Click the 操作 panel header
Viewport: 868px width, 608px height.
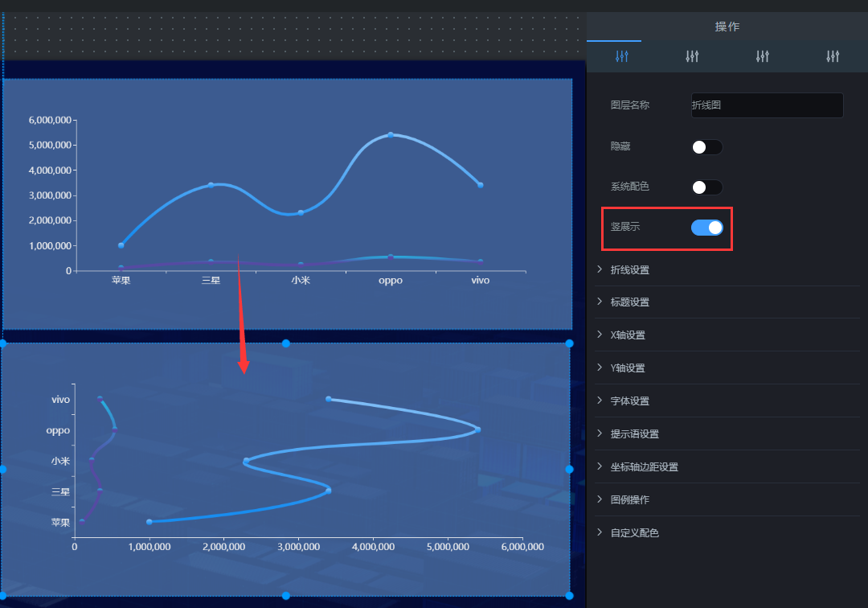pos(727,27)
